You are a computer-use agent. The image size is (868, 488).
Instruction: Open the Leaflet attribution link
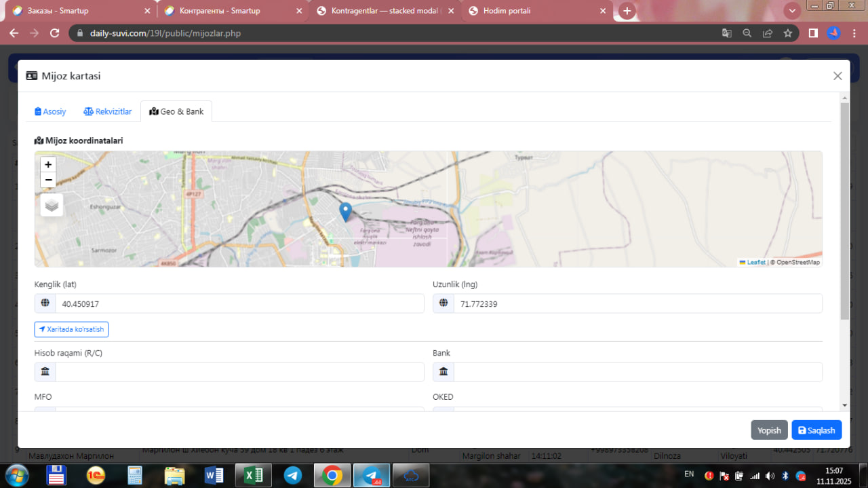pyautogui.click(x=755, y=262)
